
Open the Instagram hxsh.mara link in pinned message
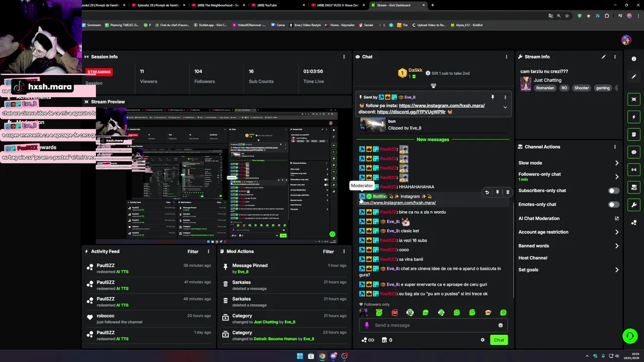pos(442,106)
